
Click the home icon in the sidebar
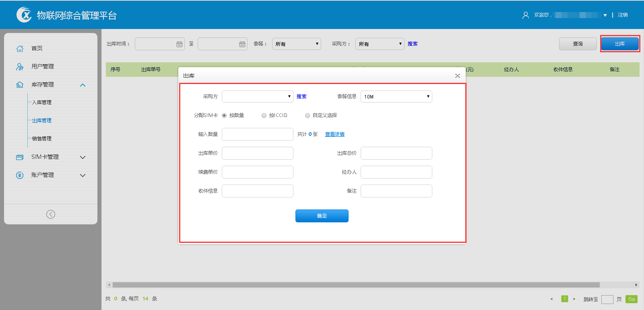(x=20, y=49)
